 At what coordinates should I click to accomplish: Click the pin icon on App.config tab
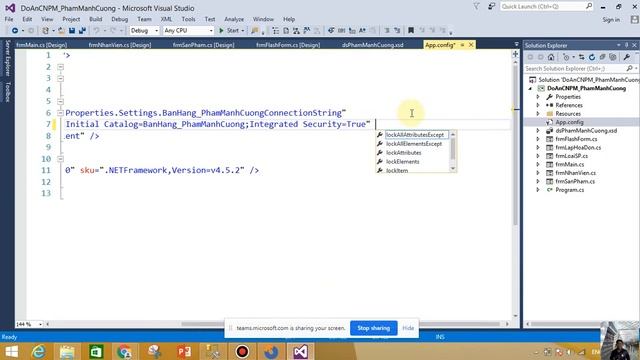click(x=462, y=45)
